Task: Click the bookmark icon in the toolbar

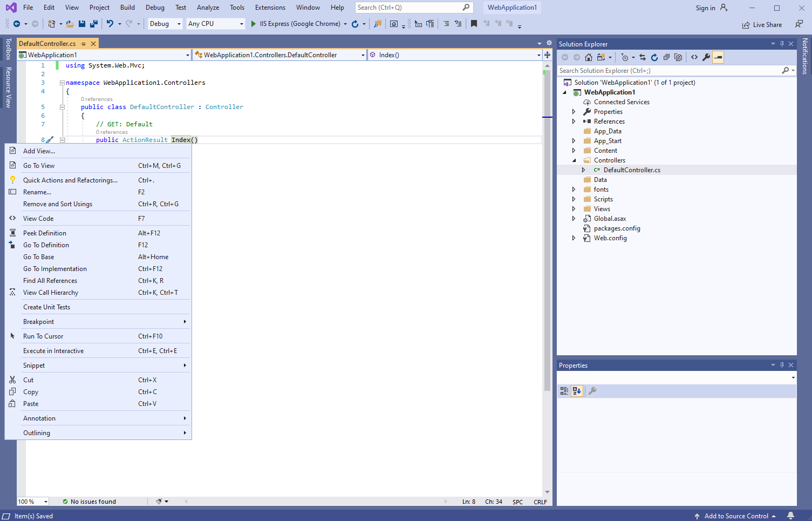Action: (474, 24)
